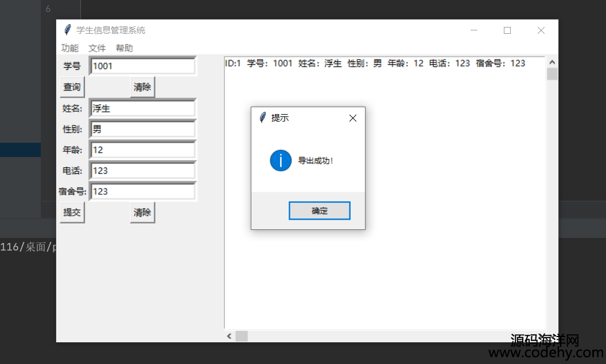Click the vertical scrollbar up arrow

(x=552, y=62)
